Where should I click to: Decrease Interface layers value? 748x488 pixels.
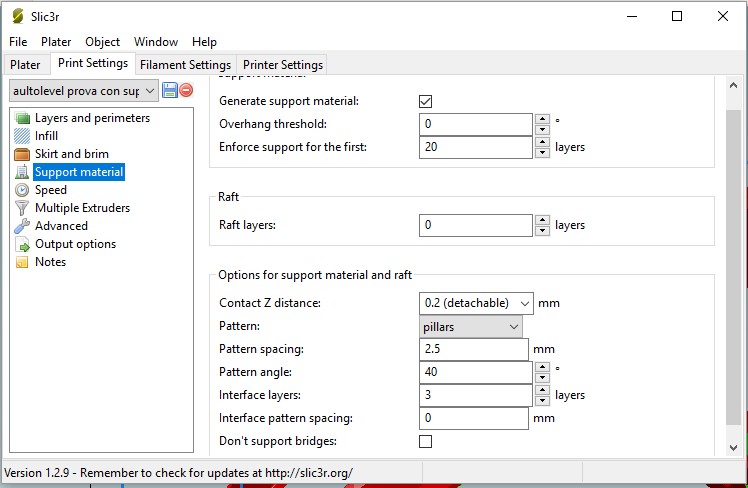click(x=542, y=401)
